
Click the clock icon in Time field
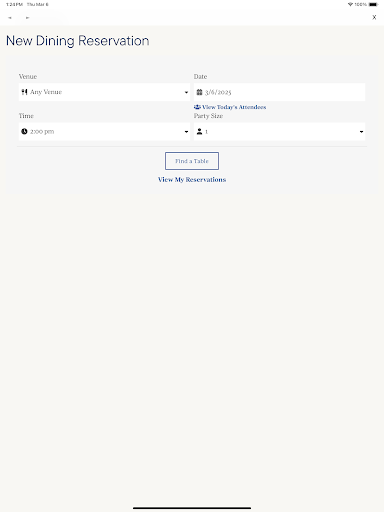[x=24, y=131]
